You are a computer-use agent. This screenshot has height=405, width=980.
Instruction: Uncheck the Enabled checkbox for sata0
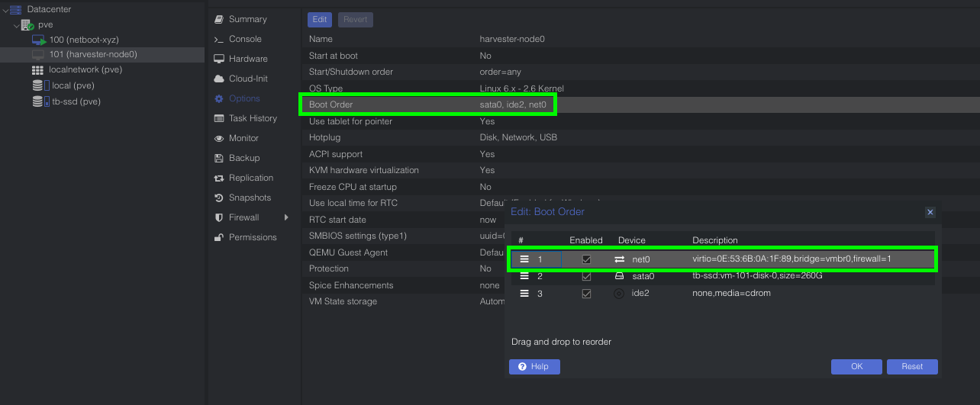[x=586, y=276]
